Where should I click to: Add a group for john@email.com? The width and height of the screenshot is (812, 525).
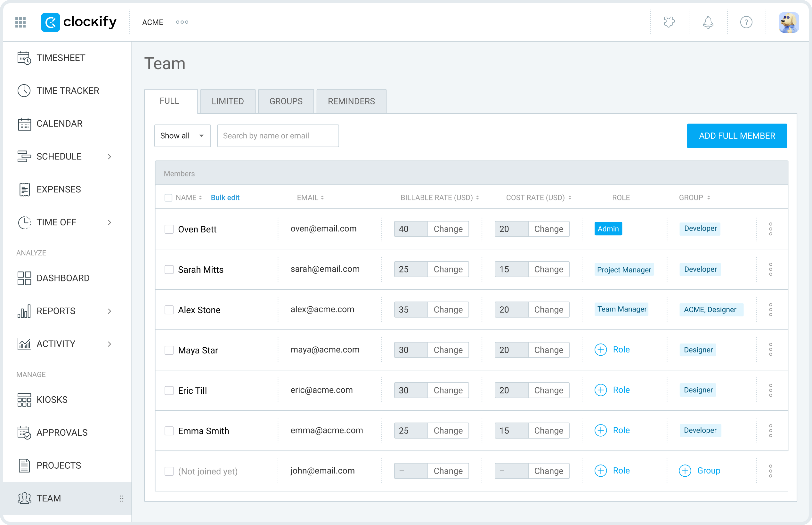point(700,471)
